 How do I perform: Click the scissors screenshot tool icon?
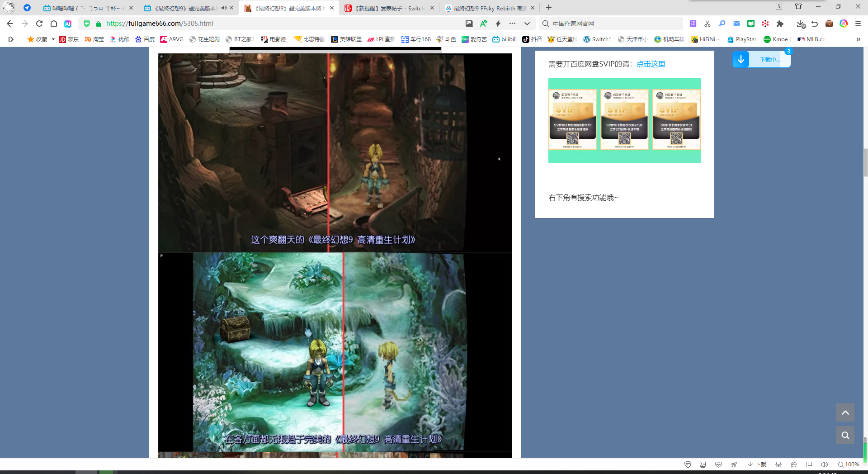[708, 24]
